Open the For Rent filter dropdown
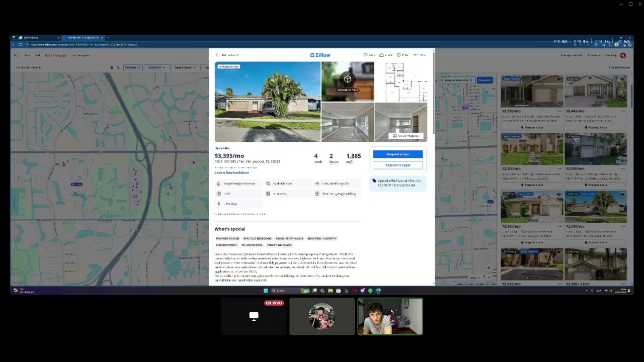Screen dimensions: 644x362 click(x=133, y=67)
